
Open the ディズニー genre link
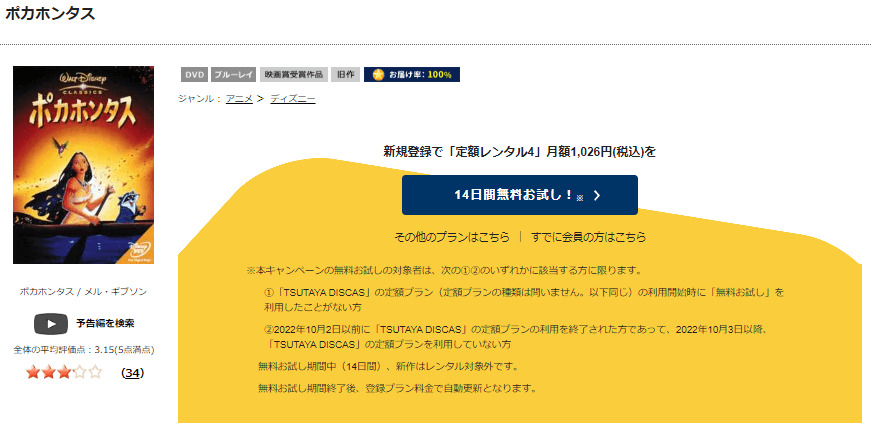point(293,99)
